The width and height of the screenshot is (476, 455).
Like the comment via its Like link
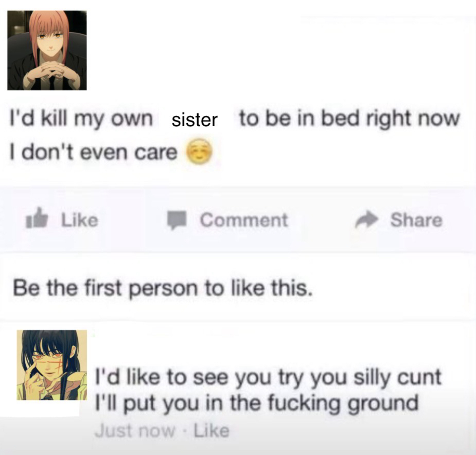(211, 431)
